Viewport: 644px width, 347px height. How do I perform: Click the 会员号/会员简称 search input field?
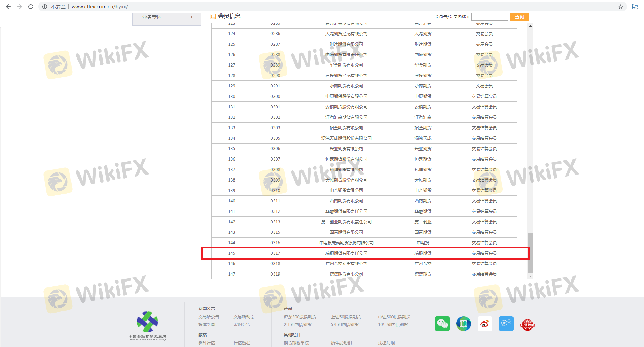[x=489, y=17]
